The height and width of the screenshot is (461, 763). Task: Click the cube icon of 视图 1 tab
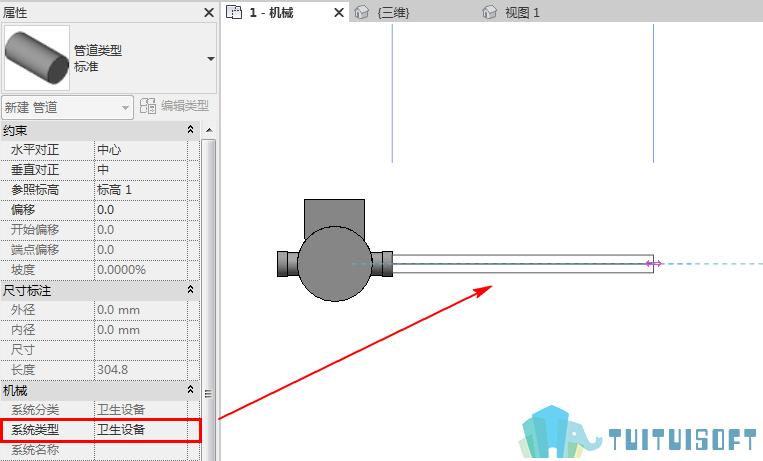click(x=489, y=13)
